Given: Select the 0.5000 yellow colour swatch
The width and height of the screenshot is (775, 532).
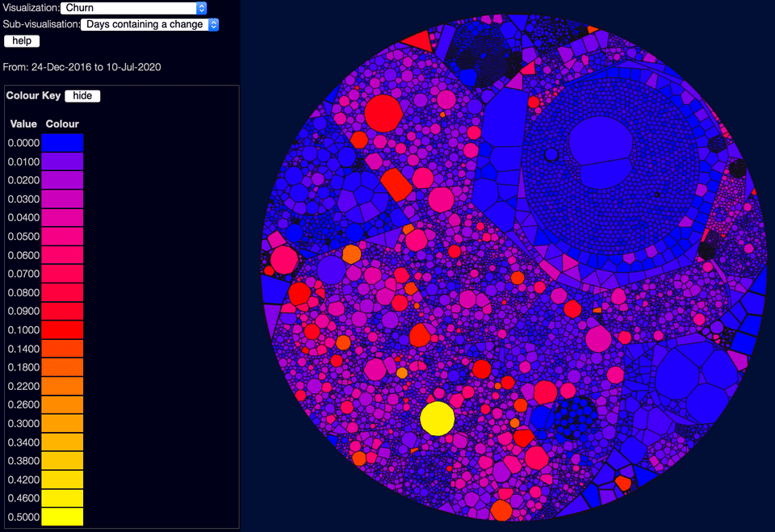Looking at the screenshot, I should (x=62, y=517).
